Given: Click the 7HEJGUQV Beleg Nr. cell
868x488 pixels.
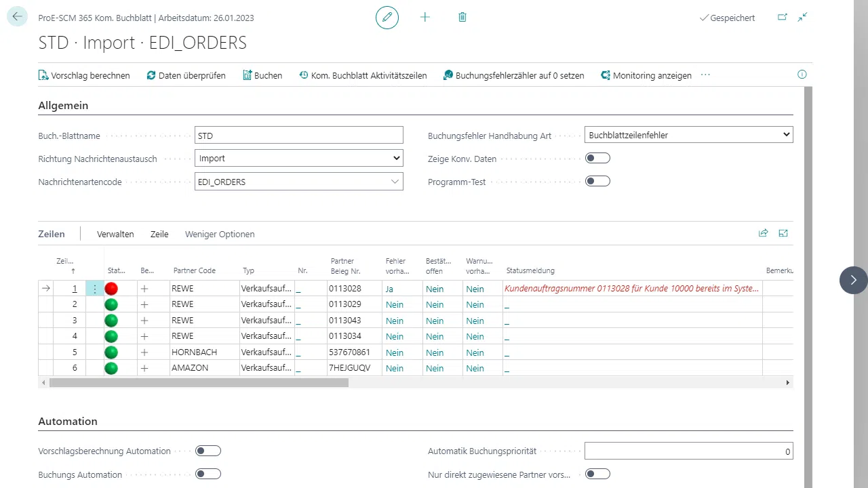Looking at the screenshot, I should 355,368.
